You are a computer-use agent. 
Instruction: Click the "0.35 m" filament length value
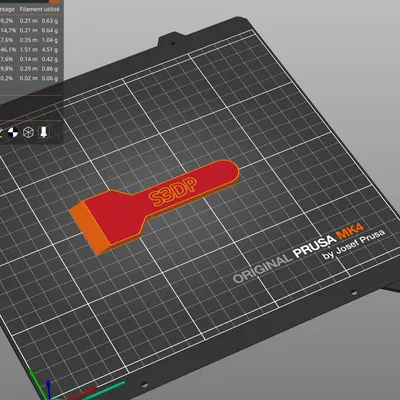(x=29, y=40)
